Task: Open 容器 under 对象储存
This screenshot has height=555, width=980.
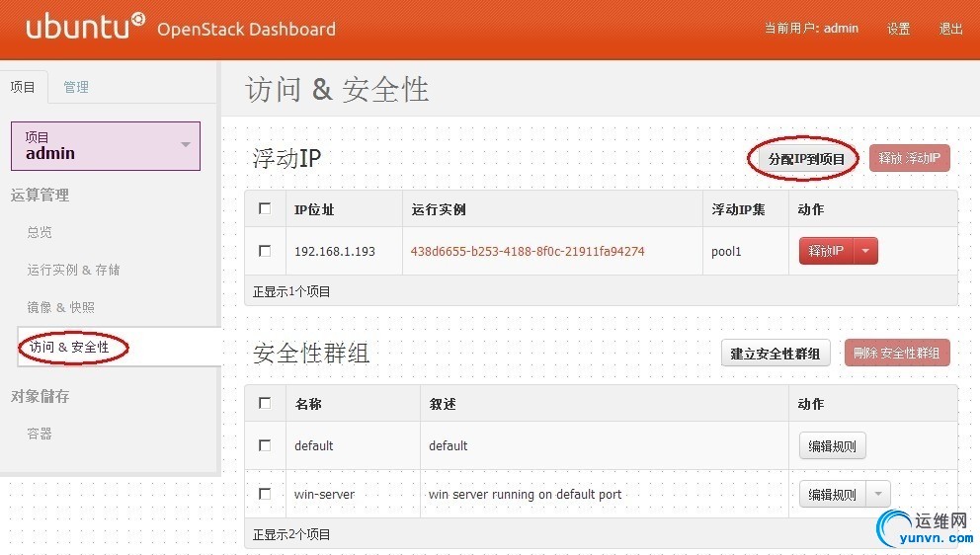Action: coord(40,434)
